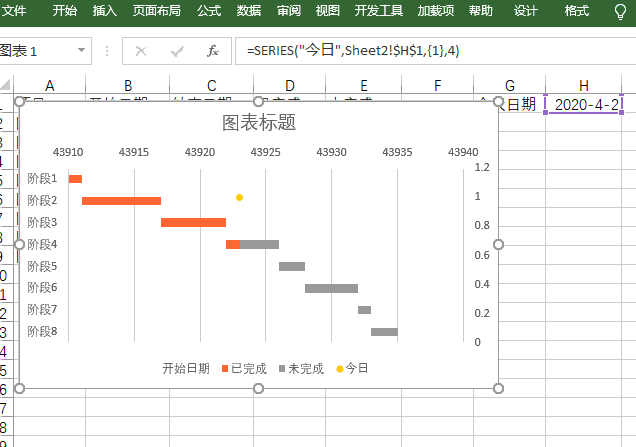Click the 43925 top axis label
Viewport: 636px width, 447px height.
click(265, 152)
